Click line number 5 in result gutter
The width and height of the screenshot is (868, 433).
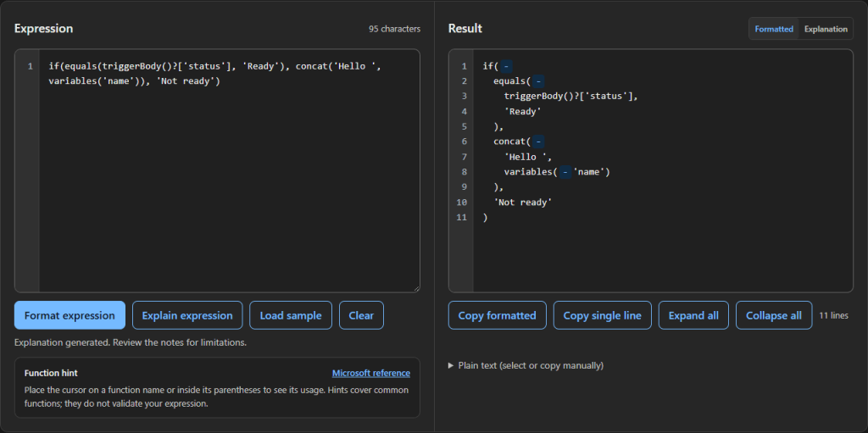(465, 127)
